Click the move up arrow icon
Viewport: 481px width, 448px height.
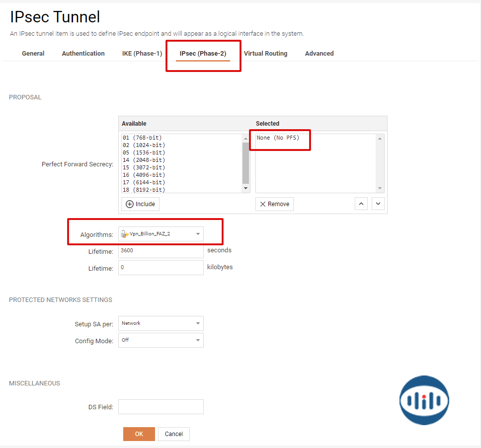click(361, 204)
